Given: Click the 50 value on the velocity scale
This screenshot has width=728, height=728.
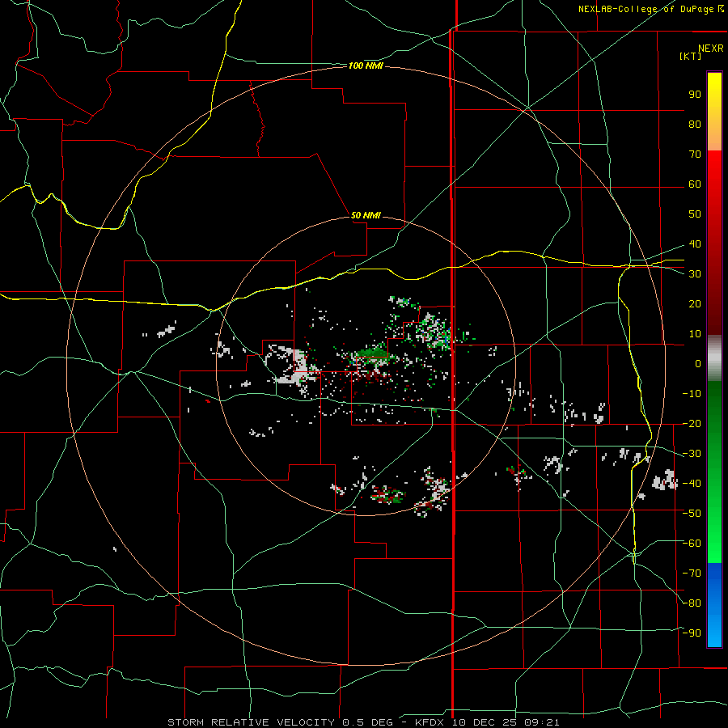Looking at the screenshot, I should pos(695,214).
